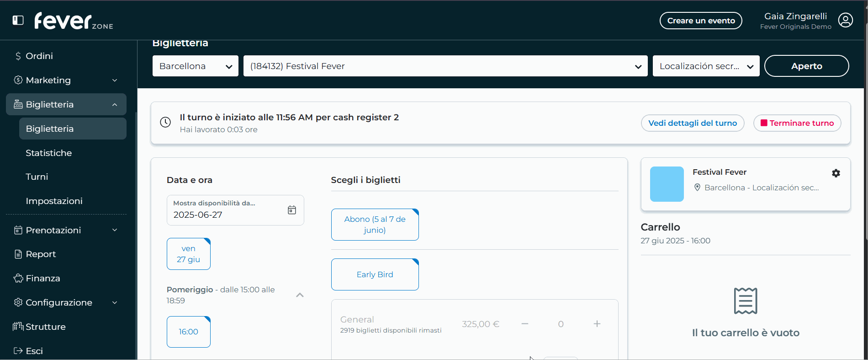Click the location pin icon near Barcellona

(697, 188)
